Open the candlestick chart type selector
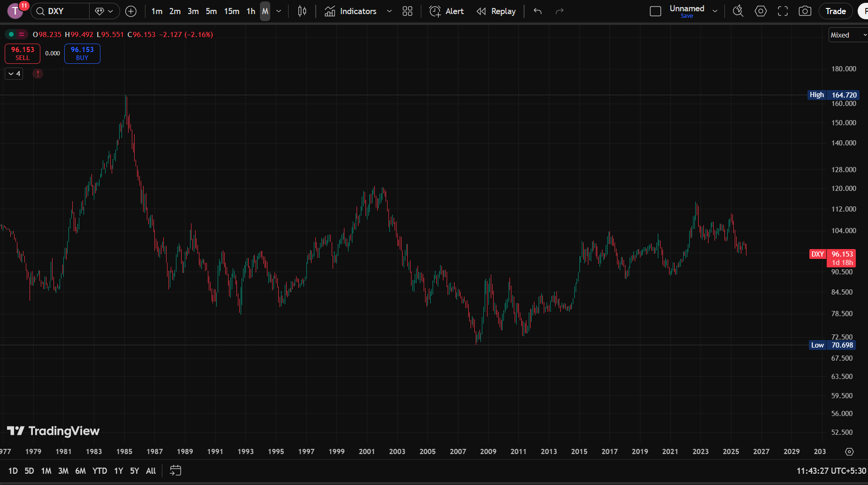The width and height of the screenshot is (868, 485). pos(302,11)
